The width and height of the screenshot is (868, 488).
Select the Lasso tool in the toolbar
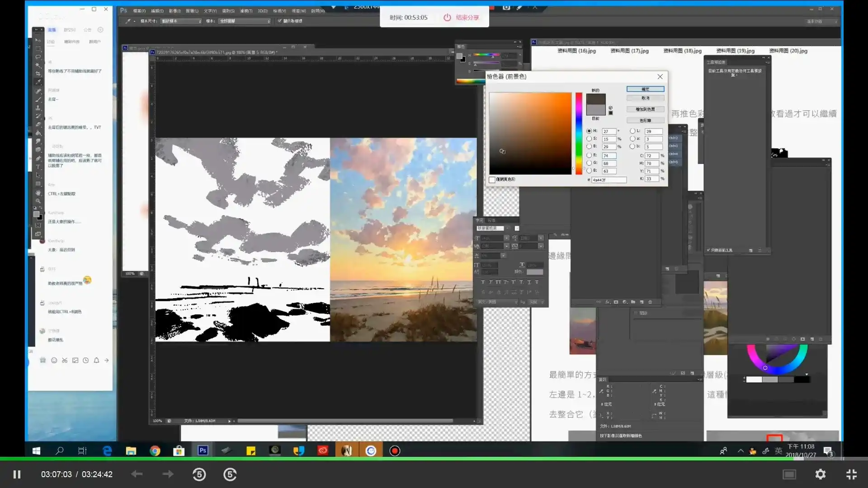(38, 57)
